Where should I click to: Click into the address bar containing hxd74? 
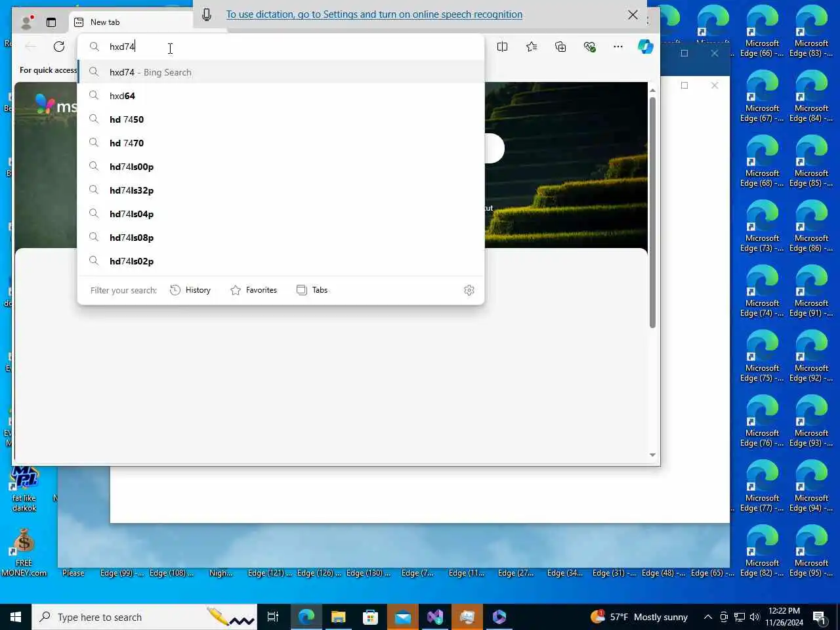click(281, 47)
